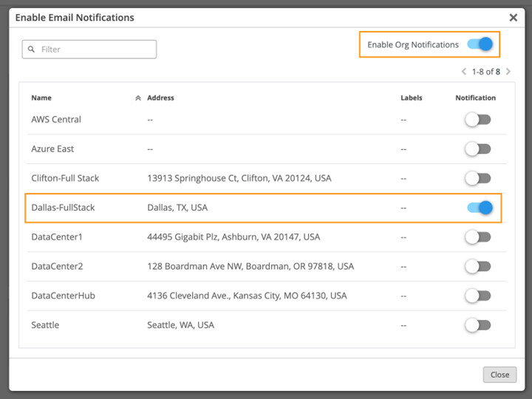This screenshot has height=399, width=532.
Task: Switch on DataCenter2 notifications
Action: pos(477,266)
